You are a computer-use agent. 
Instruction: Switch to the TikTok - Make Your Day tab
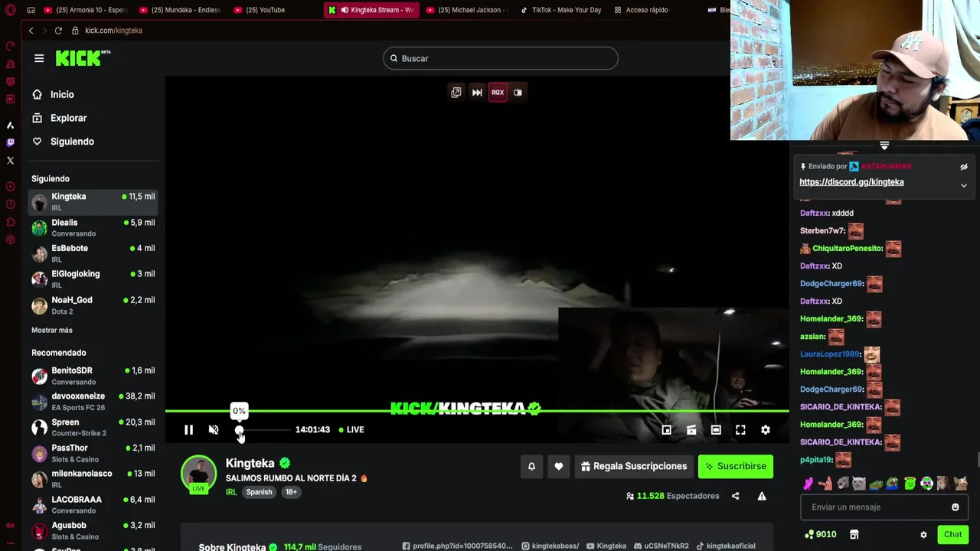561,10
